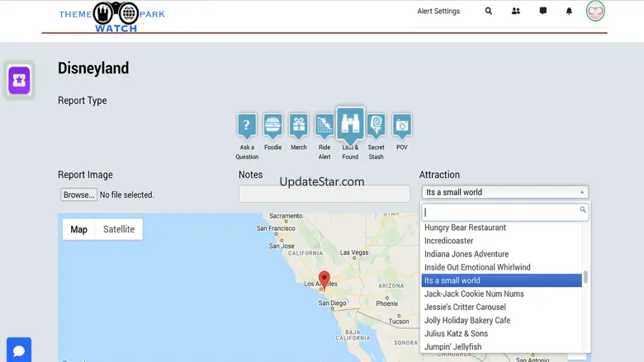
Task: Switch map to Map view
Action: click(x=79, y=229)
